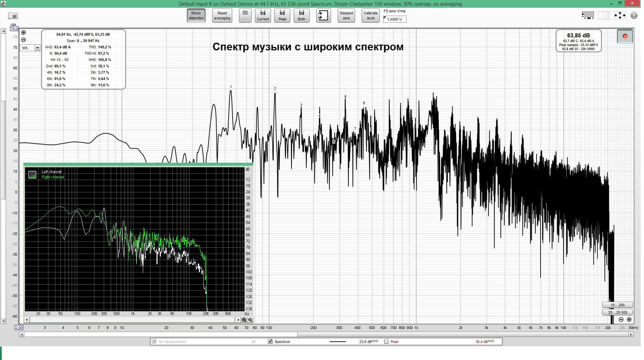Enable the Peak trace checkbox
This screenshot has height=360, width=644.
pos(386,341)
